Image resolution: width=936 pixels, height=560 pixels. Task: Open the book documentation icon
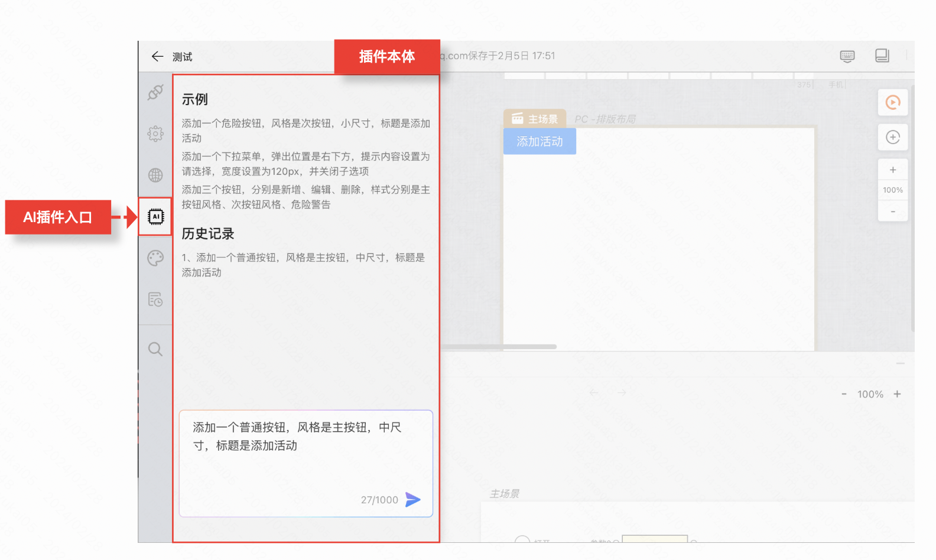point(882,56)
